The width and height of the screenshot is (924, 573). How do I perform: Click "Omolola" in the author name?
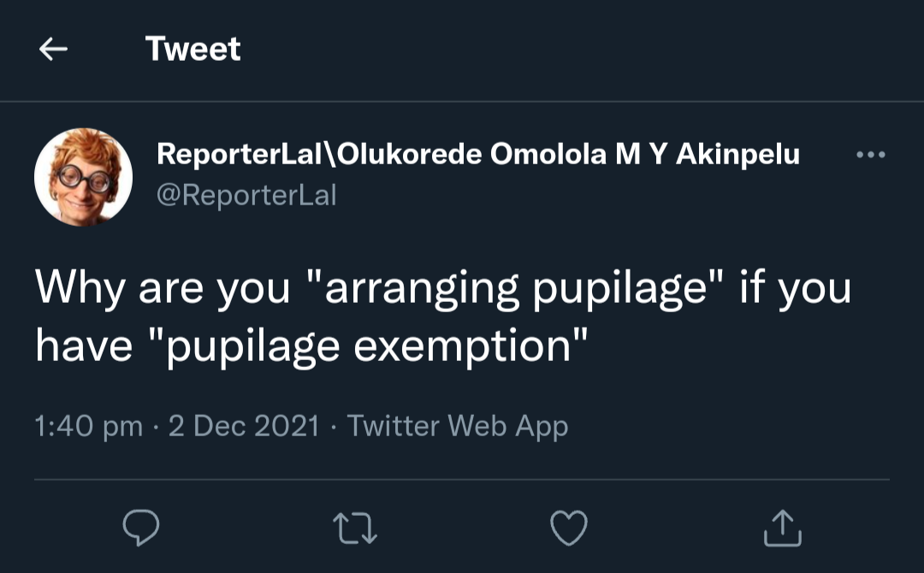pos(548,155)
